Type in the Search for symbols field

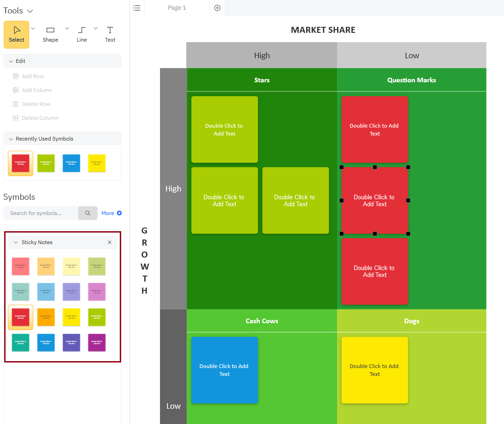click(41, 213)
